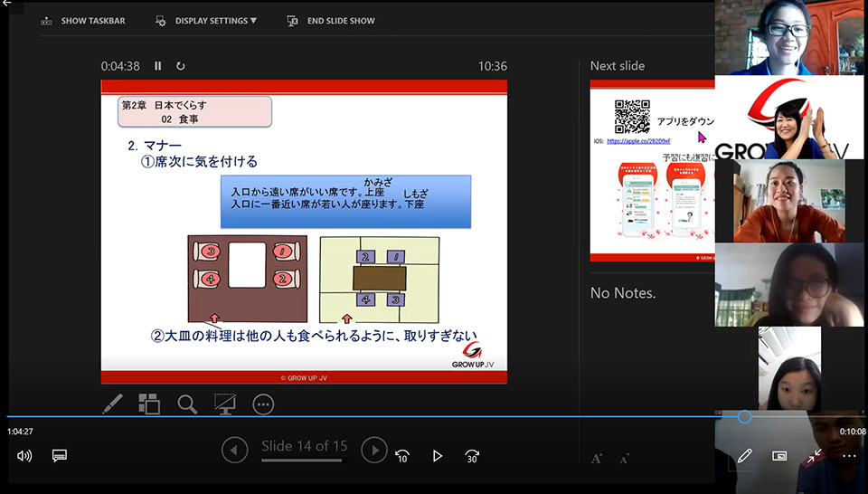This screenshot has width=868, height=494.
Task: Click the 1:04:27 video elapsed time
Action: [x=20, y=432]
